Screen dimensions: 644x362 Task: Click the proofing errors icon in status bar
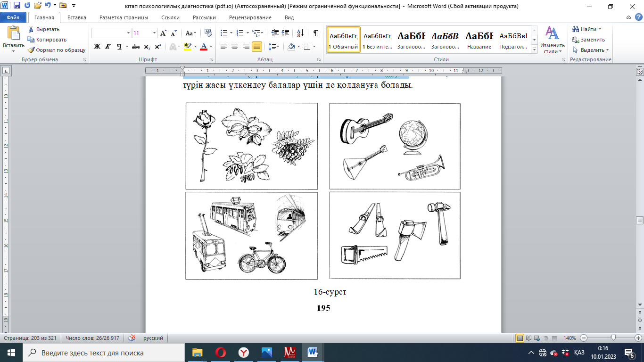click(132, 338)
